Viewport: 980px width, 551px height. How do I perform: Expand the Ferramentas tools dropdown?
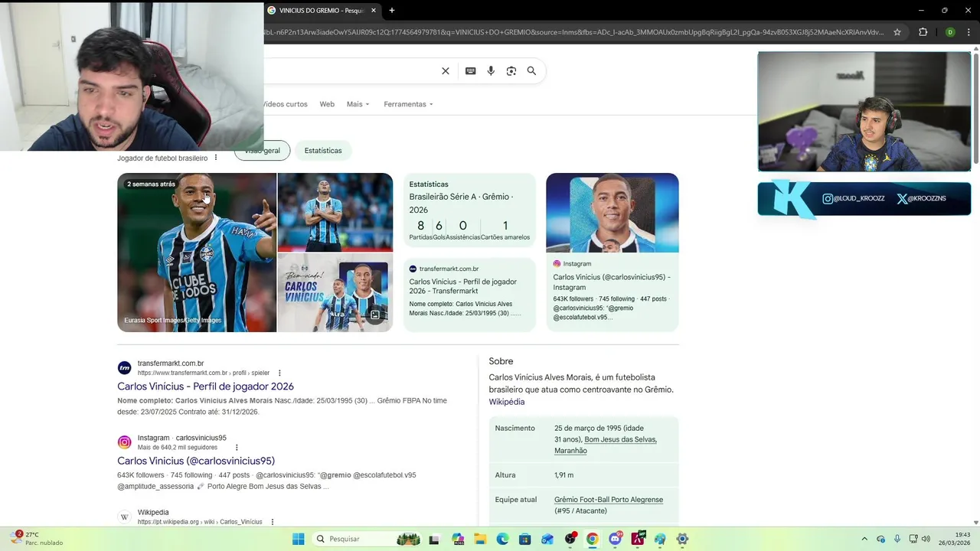[408, 104]
